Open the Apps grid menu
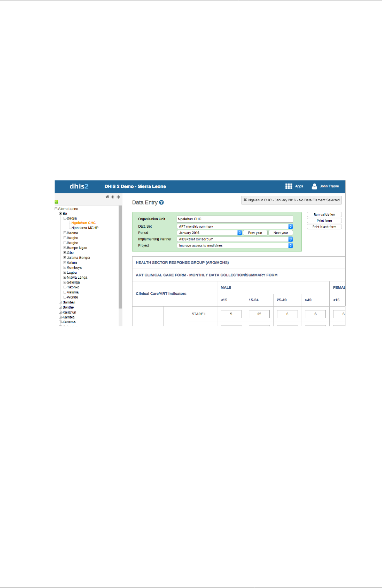 click(289, 186)
